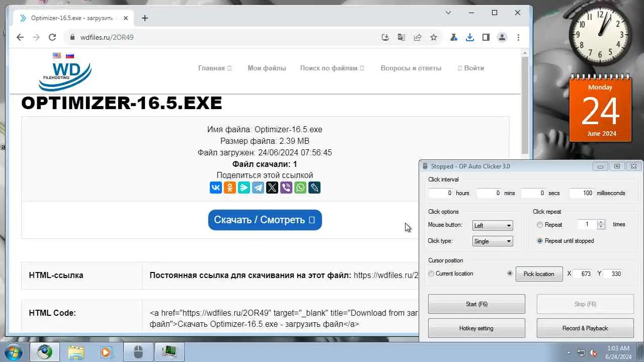Click the muted volume tray icon
Image resolution: width=644 pixels, height=362 pixels.
tap(594, 352)
